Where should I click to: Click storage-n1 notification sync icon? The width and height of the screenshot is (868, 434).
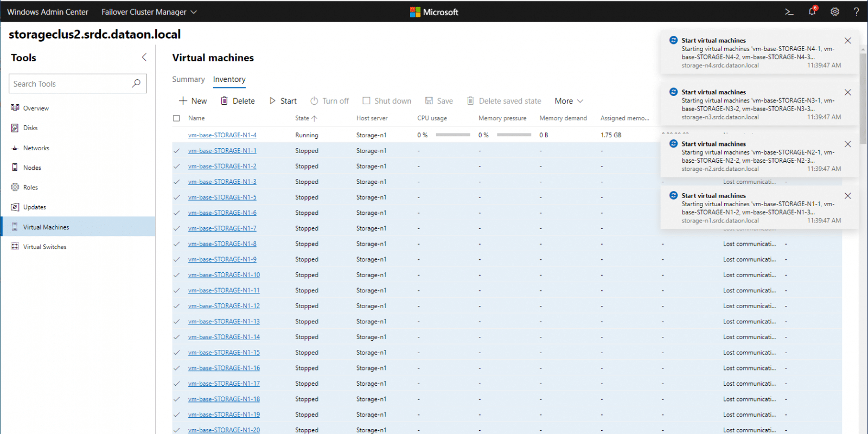pos(673,195)
